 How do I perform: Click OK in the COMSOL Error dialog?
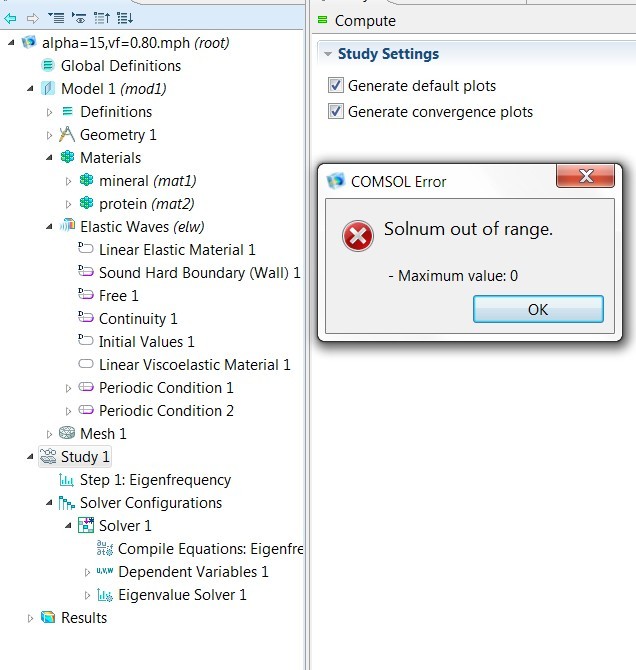[x=538, y=309]
